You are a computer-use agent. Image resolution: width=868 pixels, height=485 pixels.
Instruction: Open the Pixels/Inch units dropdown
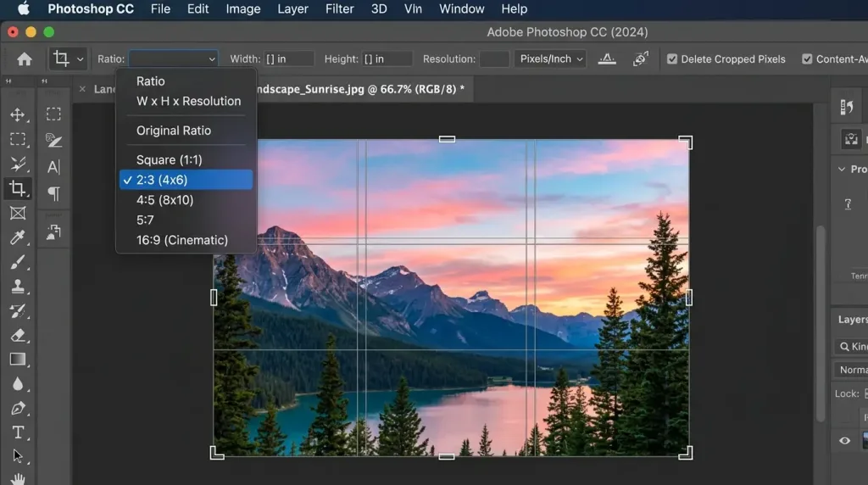point(550,59)
